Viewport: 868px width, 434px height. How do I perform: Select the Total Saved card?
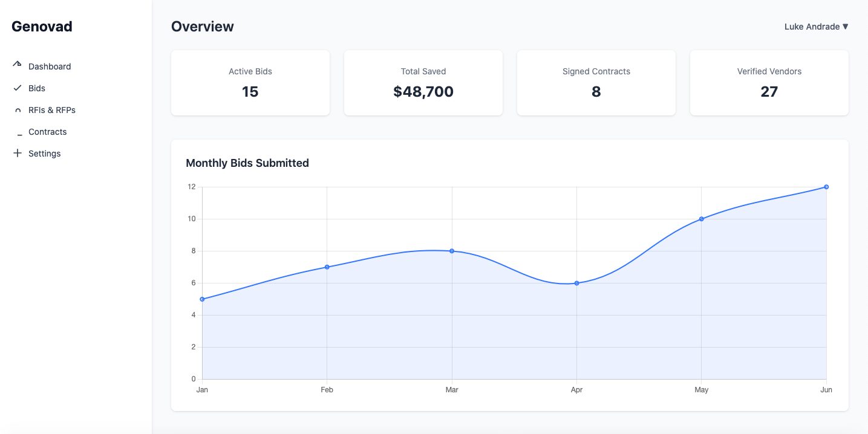tap(423, 83)
